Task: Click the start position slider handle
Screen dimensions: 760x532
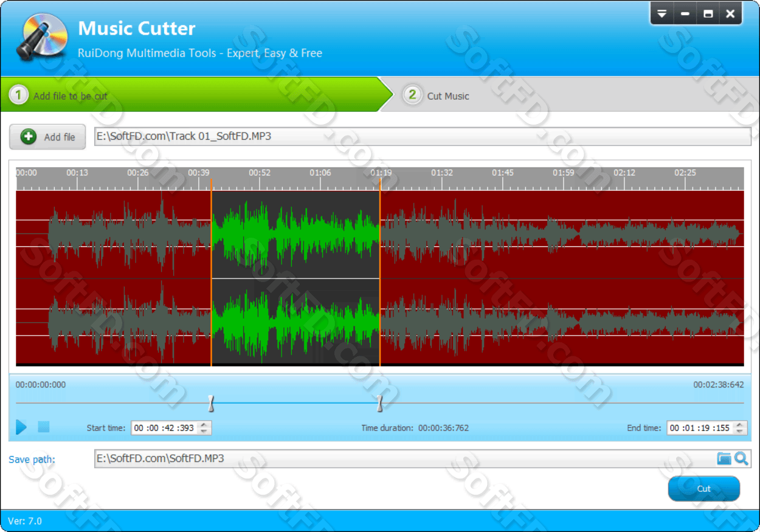Action: click(211, 403)
